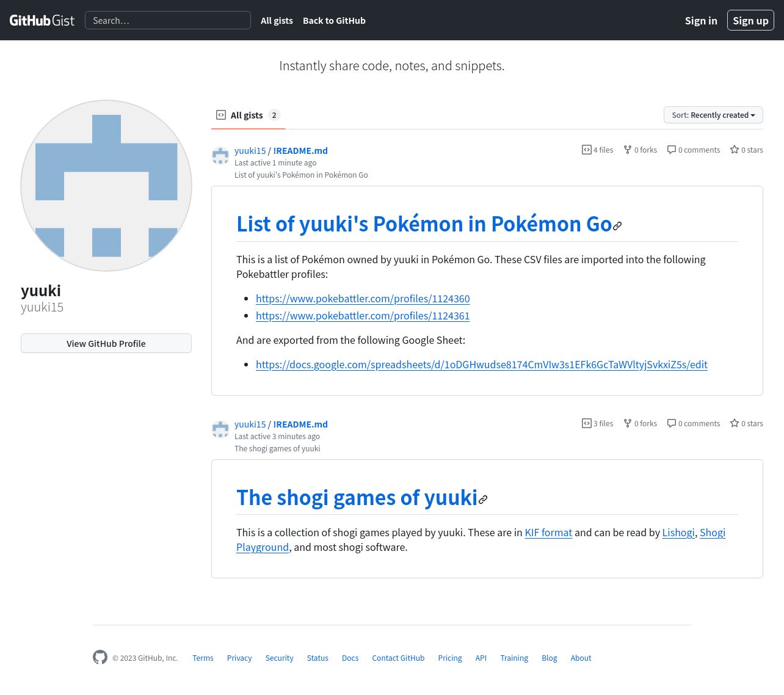Open small avatar beside Pokémon gist

[x=220, y=156]
